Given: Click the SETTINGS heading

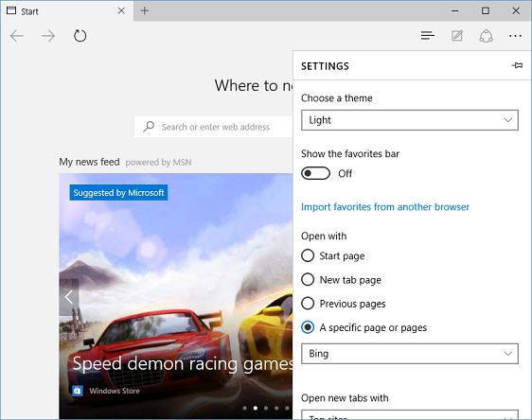Looking at the screenshot, I should pyautogui.click(x=325, y=66).
